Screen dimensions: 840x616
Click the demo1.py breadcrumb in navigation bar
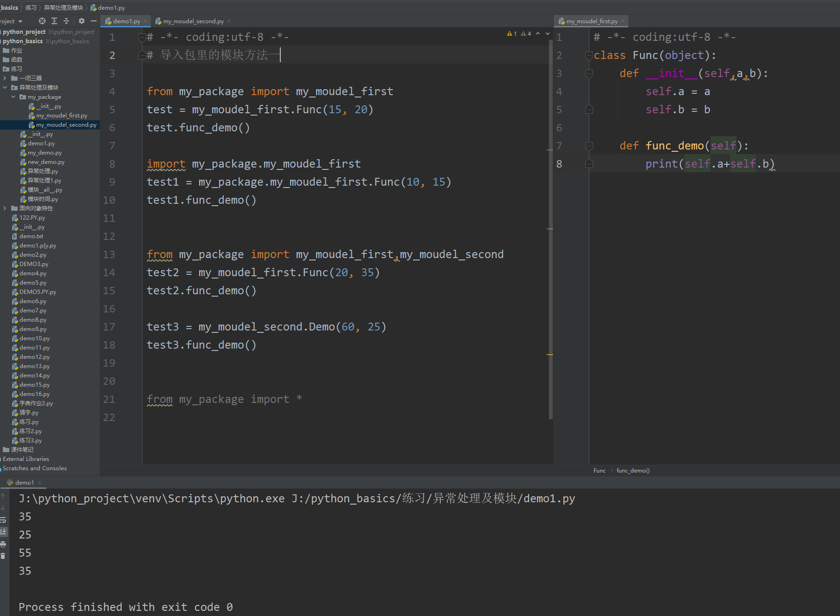tap(108, 7)
